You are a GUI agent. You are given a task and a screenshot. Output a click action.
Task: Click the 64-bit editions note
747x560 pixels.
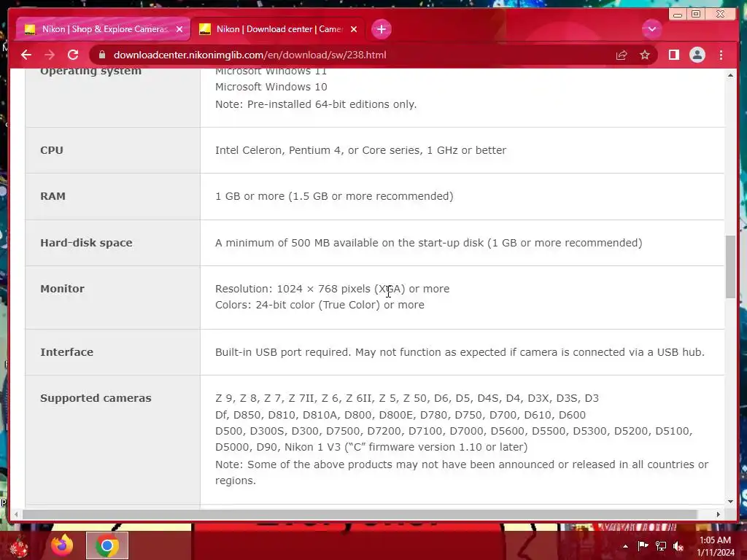click(x=316, y=104)
